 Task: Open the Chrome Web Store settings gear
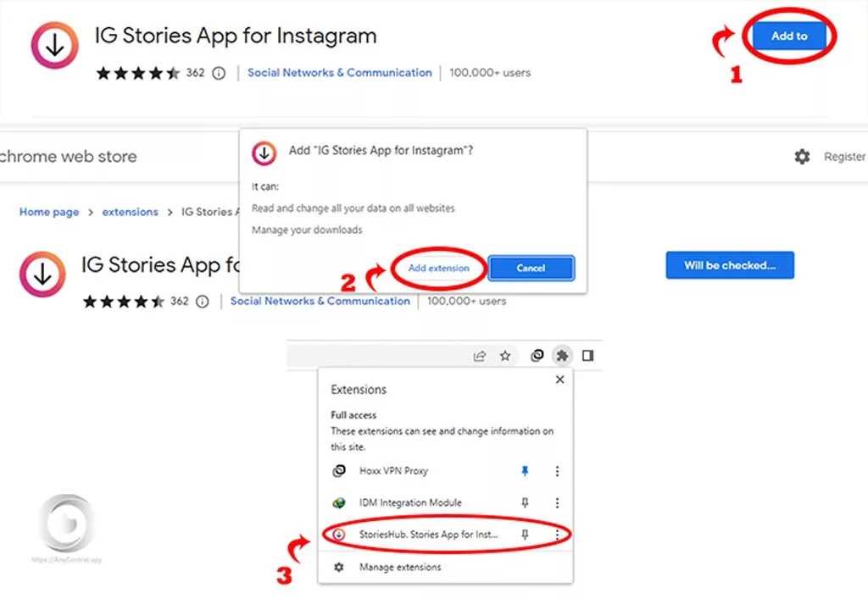point(802,157)
